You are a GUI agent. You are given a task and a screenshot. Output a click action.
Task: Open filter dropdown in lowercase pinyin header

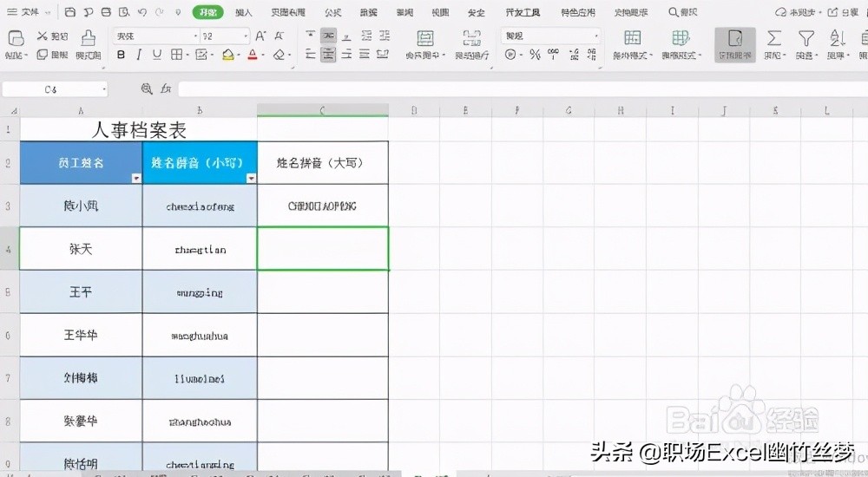(x=252, y=178)
